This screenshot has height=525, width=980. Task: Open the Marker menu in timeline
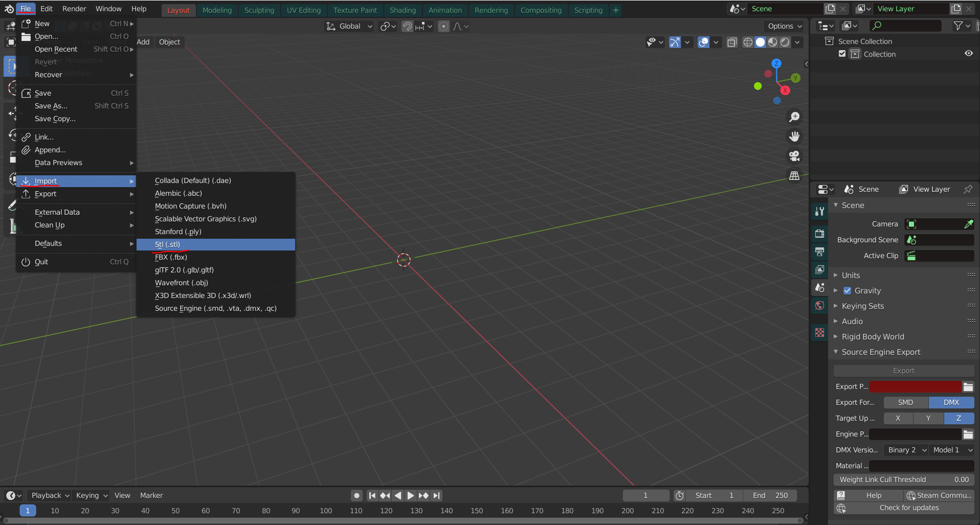pyautogui.click(x=151, y=495)
